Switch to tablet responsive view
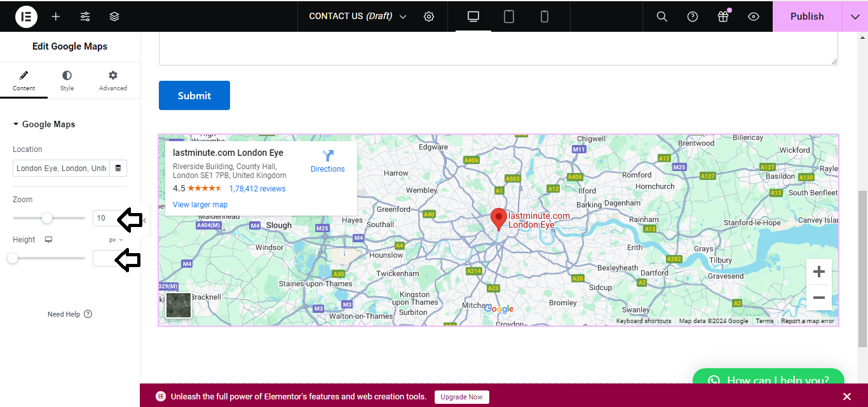868x407 pixels. click(x=509, y=17)
